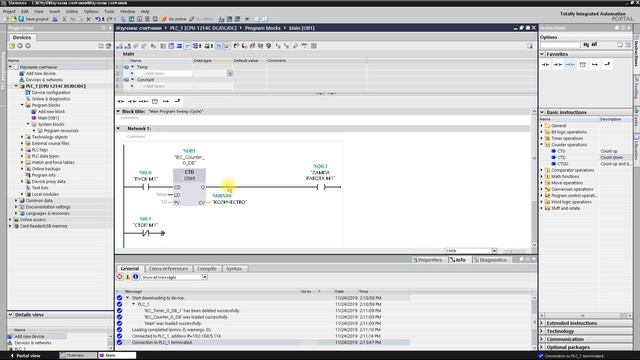Open the Online menu
The image size is (640, 360).
pos(72,11)
